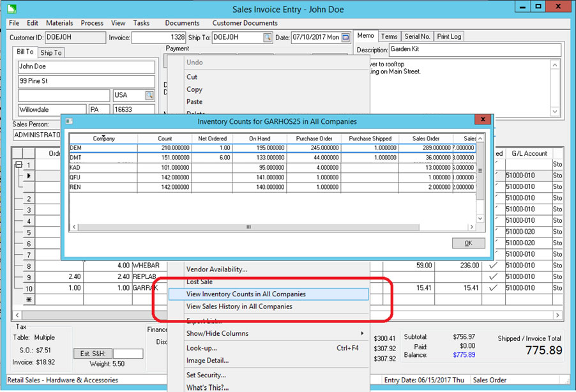Screen dimensions: 576x392
Task: Switch to the Serial No. tab
Action: click(x=416, y=36)
